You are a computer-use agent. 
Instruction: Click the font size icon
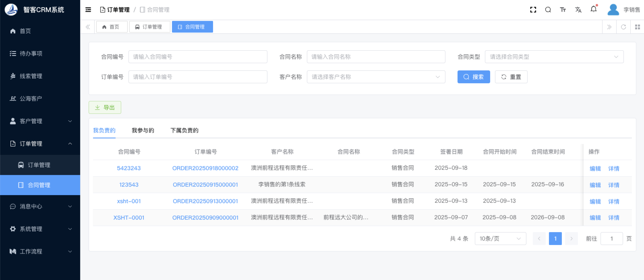pyautogui.click(x=563, y=10)
